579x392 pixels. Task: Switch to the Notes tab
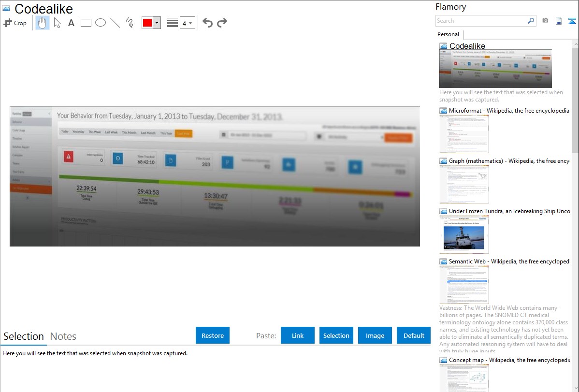63,336
